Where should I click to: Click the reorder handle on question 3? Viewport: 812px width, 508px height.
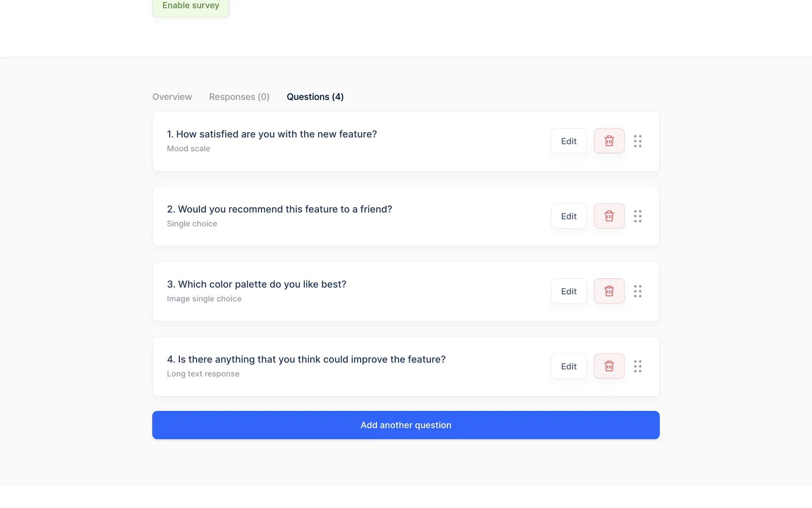(x=638, y=291)
